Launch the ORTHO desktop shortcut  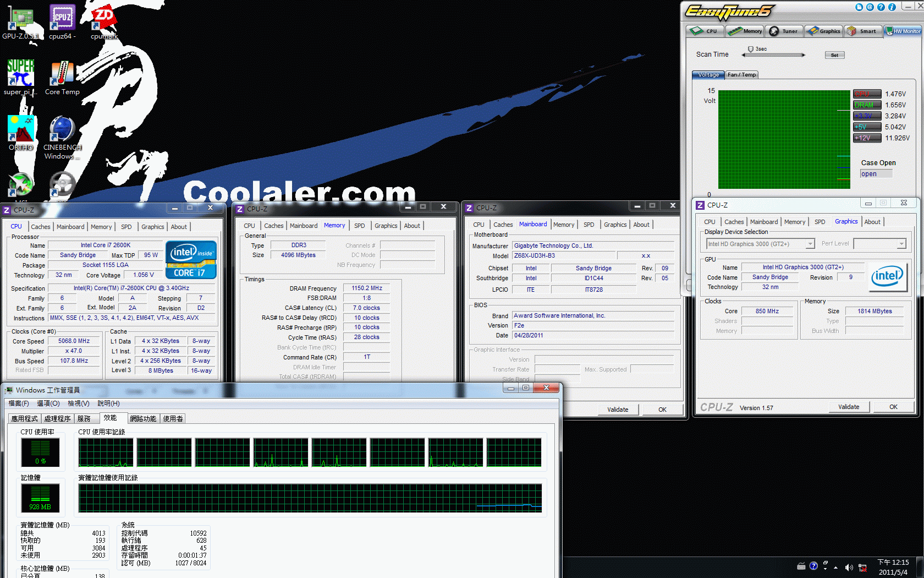pos(21,133)
